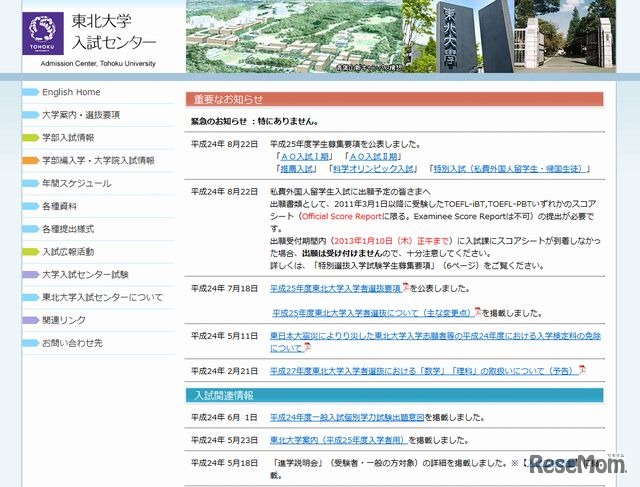Open 平成25年度東北大学入学者選抜要項 link

336,289
